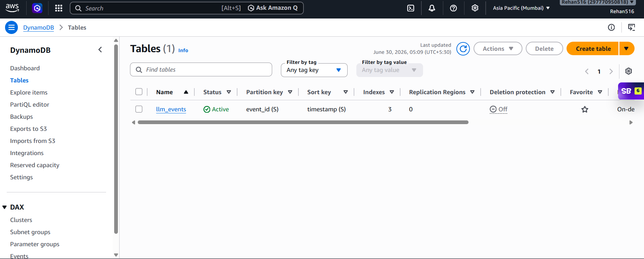Open the AWS console home logo
Viewport: 644px width, 259px height.
coord(12,8)
